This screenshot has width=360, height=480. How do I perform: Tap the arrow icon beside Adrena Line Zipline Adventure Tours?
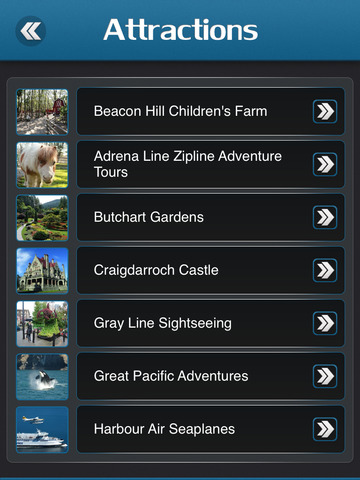click(325, 164)
